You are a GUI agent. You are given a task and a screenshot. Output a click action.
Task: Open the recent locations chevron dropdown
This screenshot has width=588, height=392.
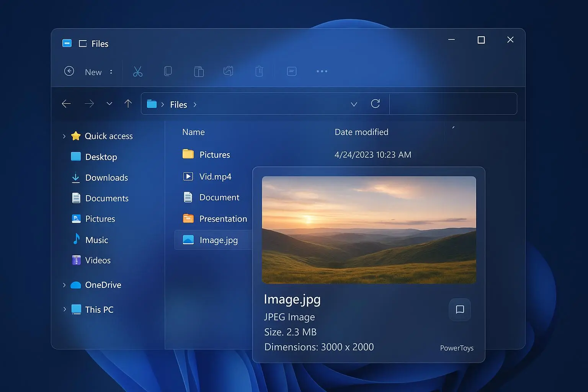click(109, 103)
